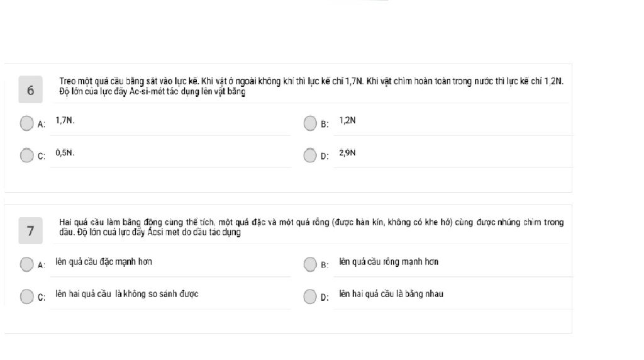Choose radio option D in question 6

coord(310,155)
